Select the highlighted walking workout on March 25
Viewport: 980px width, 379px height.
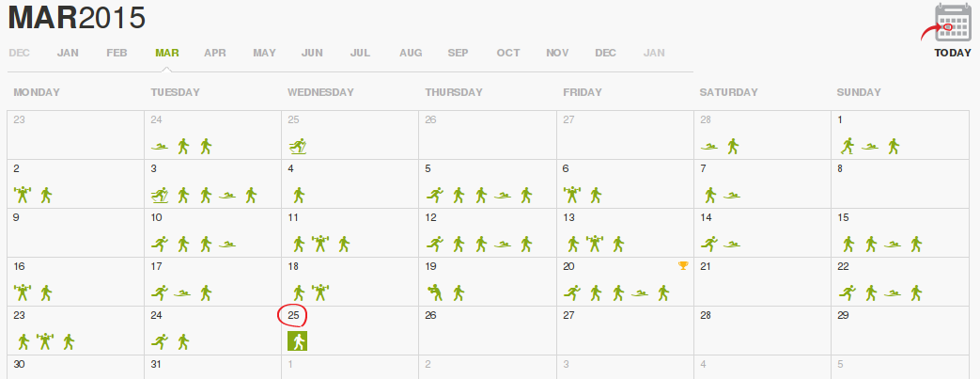pyautogui.click(x=298, y=341)
